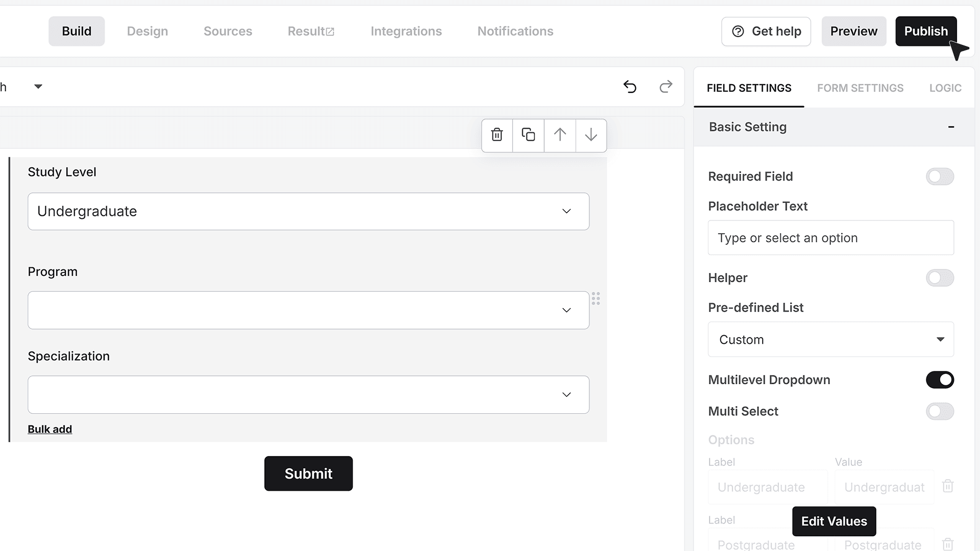980x551 pixels.
Task: Redo the last change
Action: pos(666,87)
